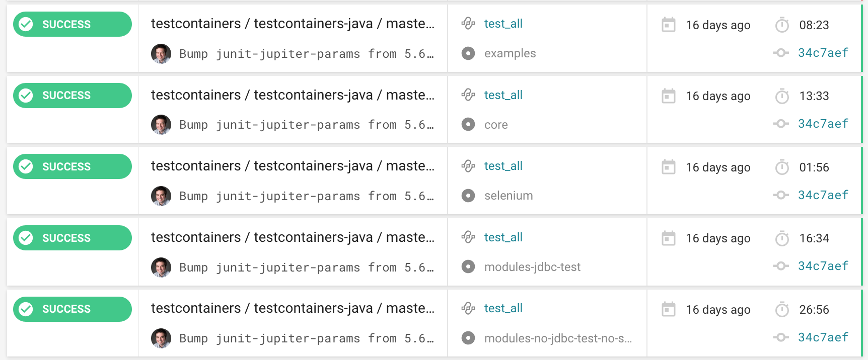Click the stopwatch icon showing 01:56 duration

click(x=782, y=167)
